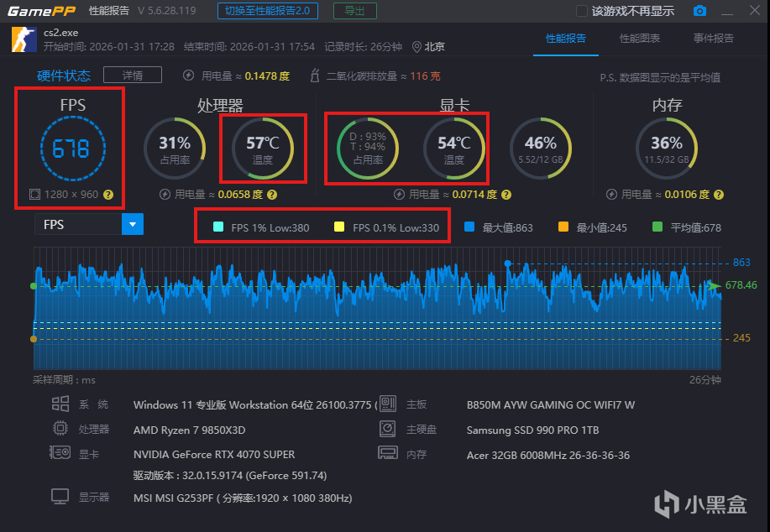
Task: Click the yellow FPS 0.1% Low swatch
Action: click(x=339, y=227)
